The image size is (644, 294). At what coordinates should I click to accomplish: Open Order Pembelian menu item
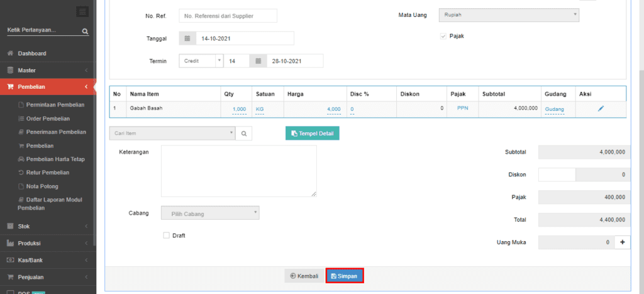click(x=48, y=118)
